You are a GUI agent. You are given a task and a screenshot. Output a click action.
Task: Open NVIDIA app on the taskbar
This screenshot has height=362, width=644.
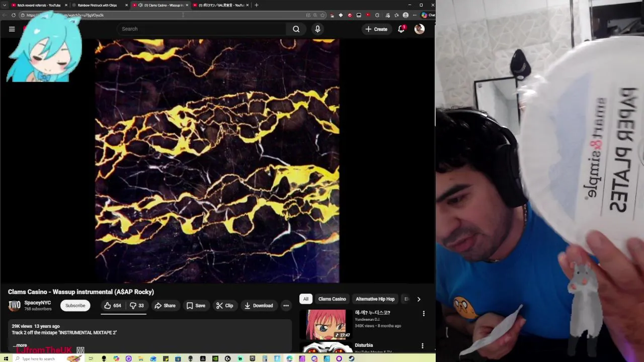click(215, 358)
